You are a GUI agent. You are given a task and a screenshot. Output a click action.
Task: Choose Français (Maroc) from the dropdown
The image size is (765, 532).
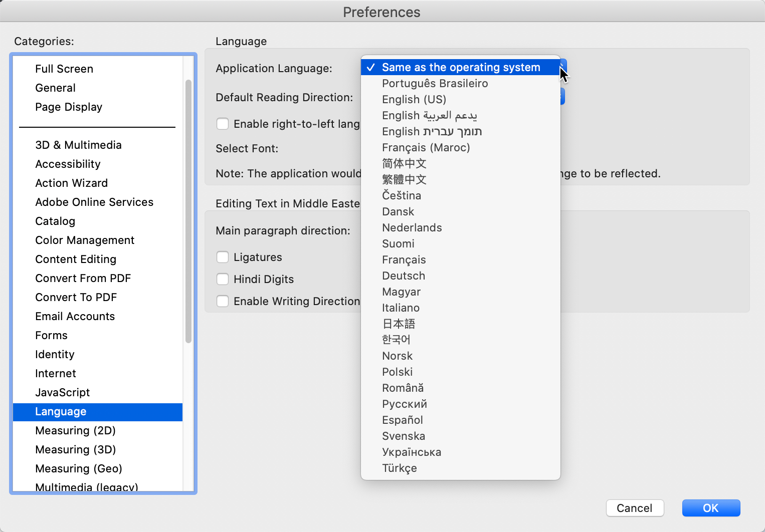tap(426, 147)
